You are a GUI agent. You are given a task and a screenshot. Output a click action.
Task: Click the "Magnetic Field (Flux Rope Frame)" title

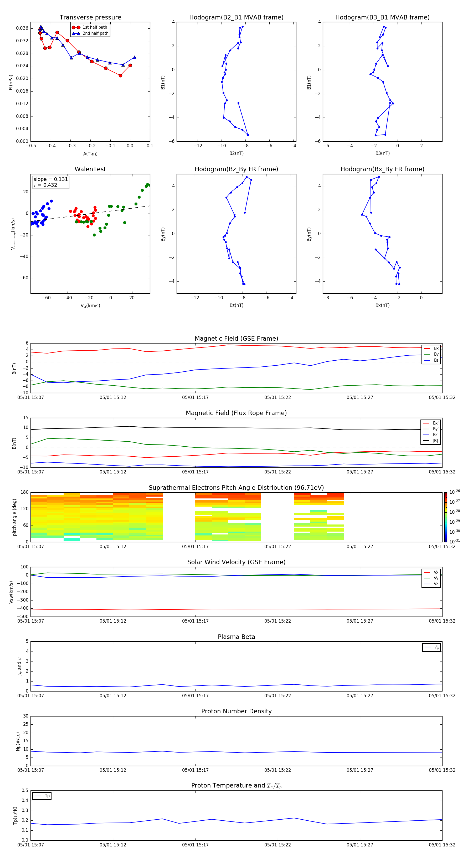pyautogui.click(x=236, y=413)
